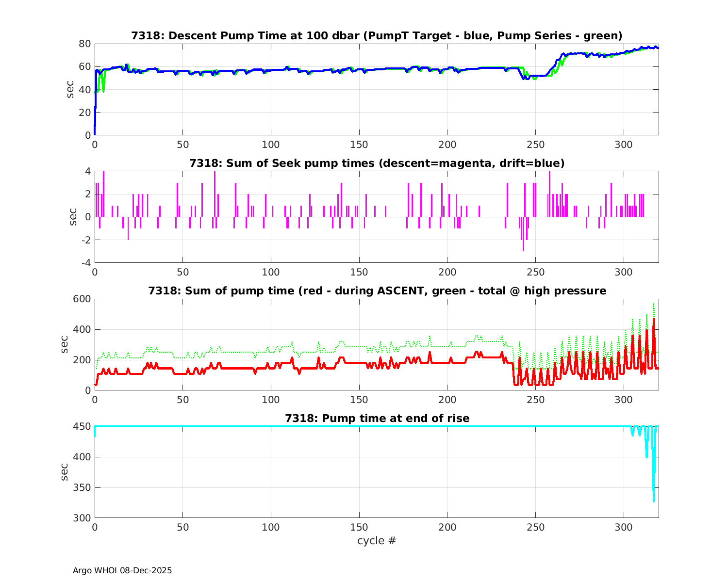Click the "Argo WHOI 08-Dec-2025" footer text
This screenshot has width=728, height=582.
122,570
